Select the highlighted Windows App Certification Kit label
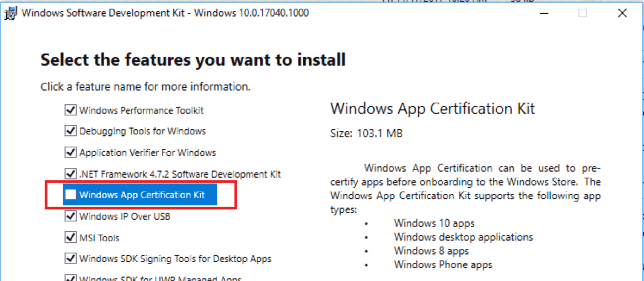The image size is (644, 281). coord(142,195)
